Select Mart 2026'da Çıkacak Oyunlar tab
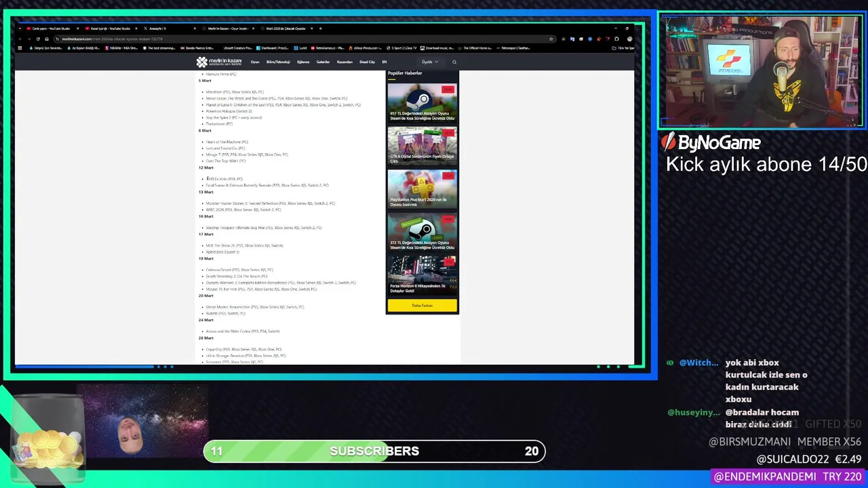This screenshot has width=868, height=488. click(x=285, y=28)
